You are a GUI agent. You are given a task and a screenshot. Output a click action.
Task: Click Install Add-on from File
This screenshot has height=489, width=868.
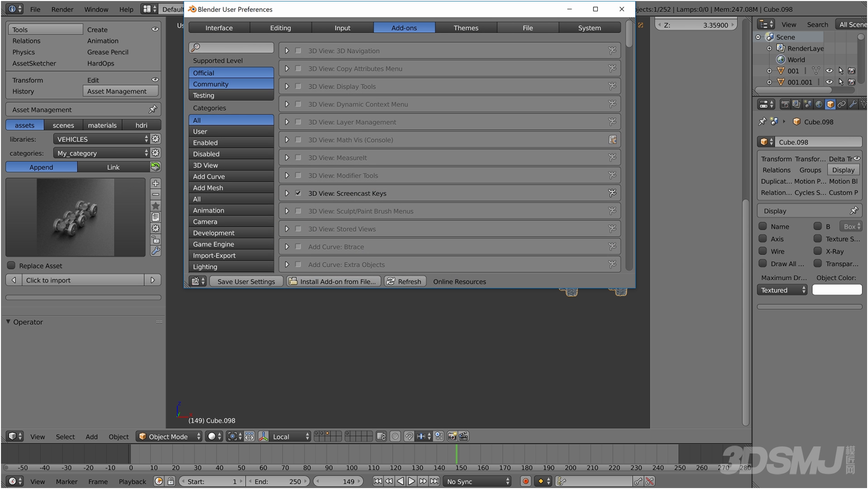pos(334,281)
